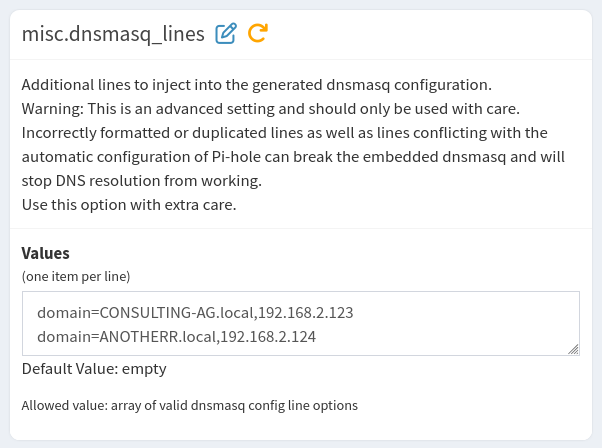This screenshot has height=448, width=602.
Task: Click the edit pencil icon beside misc.dnsmasq_lines
Action: point(226,34)
